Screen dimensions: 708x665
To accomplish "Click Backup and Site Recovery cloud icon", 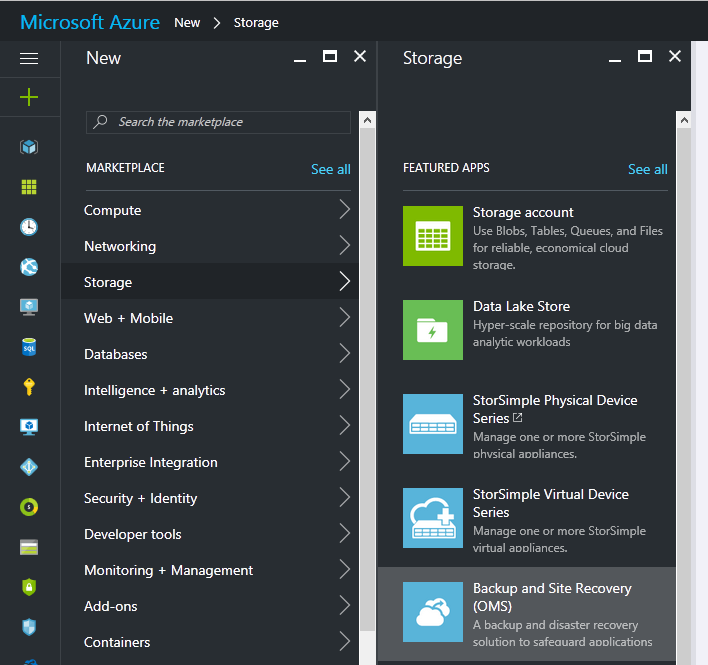I will (x=433, y=612).
